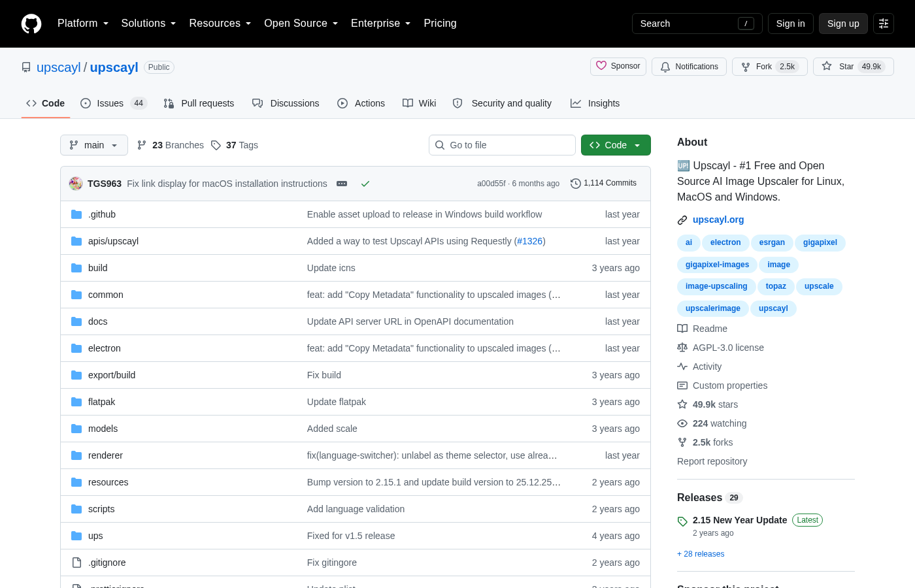915x588 pixels.
Task: Click the electron topic tag
Action: (725, 242)
